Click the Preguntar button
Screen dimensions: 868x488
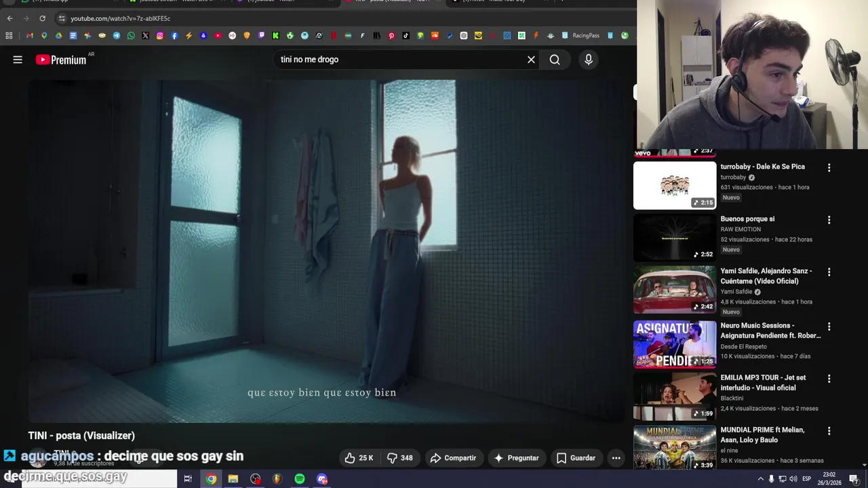tap(516, 458)
